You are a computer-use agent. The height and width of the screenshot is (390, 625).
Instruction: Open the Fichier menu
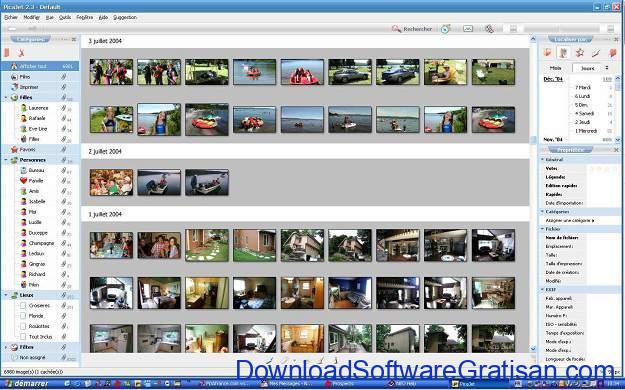(x=11, y=18)
